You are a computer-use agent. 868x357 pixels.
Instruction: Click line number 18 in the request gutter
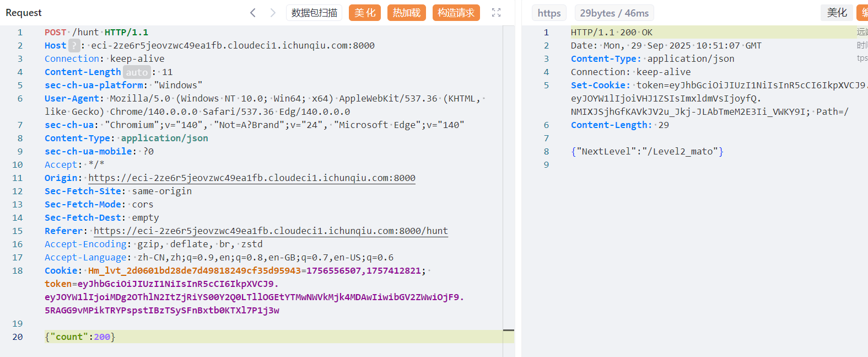click(18, 271)
